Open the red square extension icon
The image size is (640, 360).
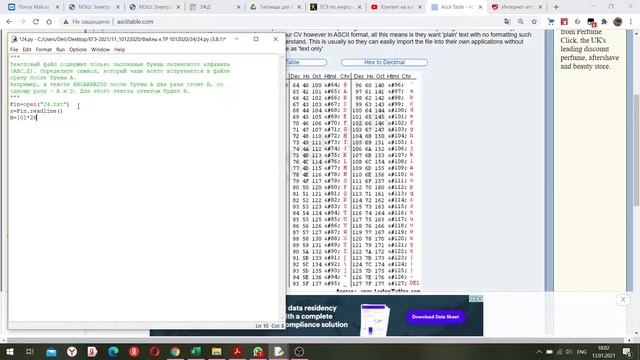tap(564, 22)
